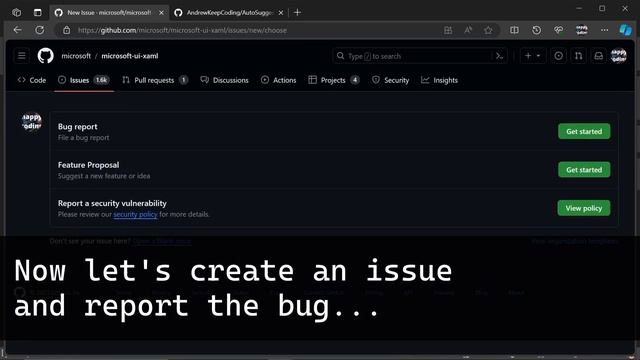Viewport: 640px width, 360px height.
Task: Switch to the Code tab
Action: coord(32,80)
